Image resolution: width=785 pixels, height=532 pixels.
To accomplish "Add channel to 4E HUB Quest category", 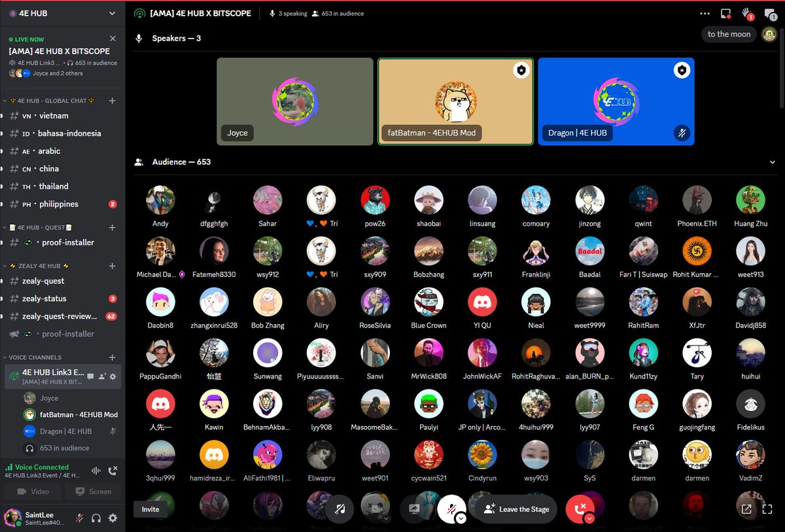I will click(x=112, y=227).
